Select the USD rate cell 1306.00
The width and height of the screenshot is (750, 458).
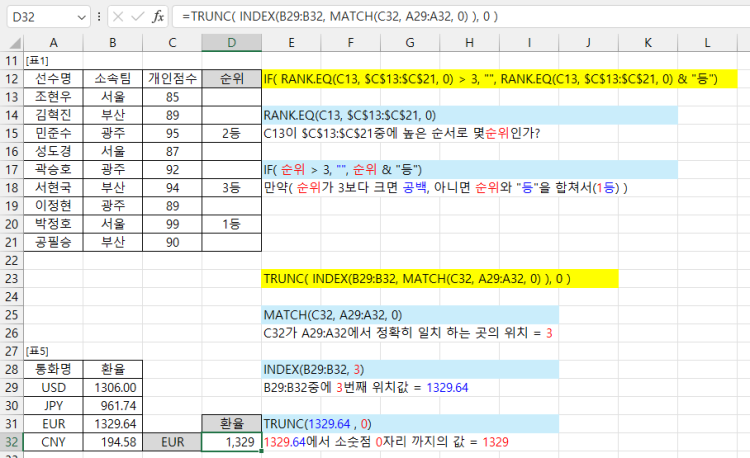coord(112,387)
